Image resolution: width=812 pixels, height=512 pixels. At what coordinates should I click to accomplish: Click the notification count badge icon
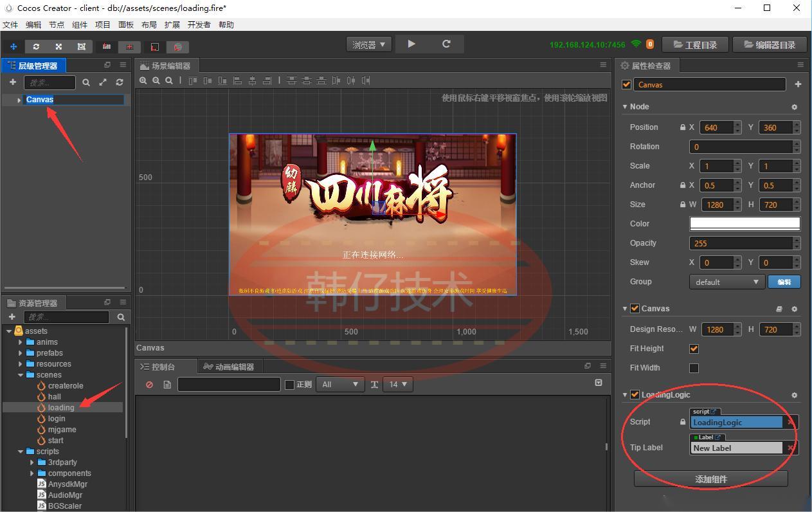click(x=650, y=44)
